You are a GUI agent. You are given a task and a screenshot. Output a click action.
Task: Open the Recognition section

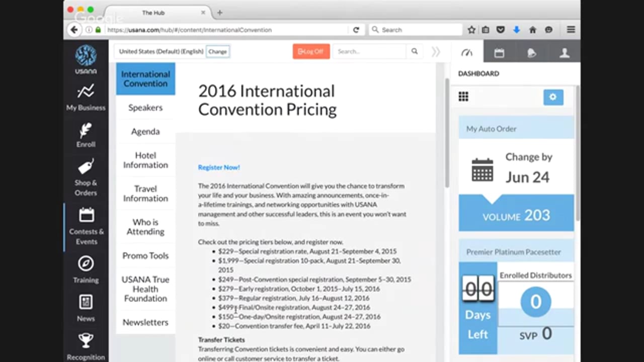pos(86,347)
